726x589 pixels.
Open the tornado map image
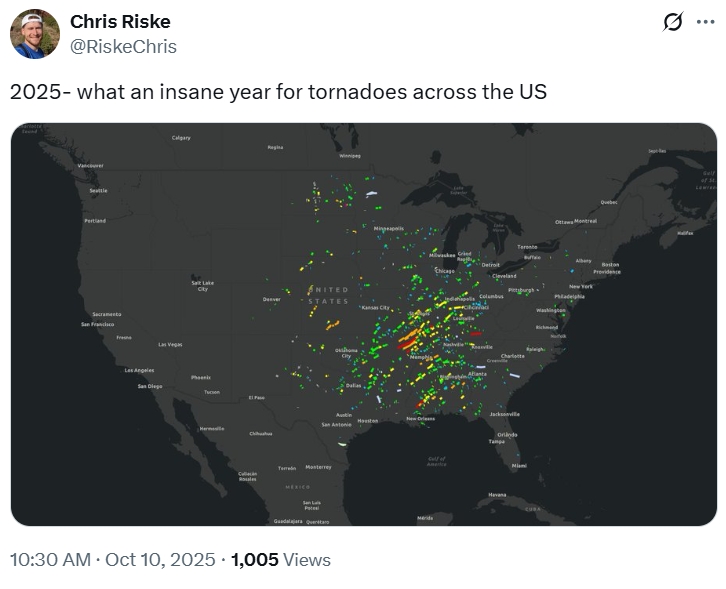tap(363, 324)
